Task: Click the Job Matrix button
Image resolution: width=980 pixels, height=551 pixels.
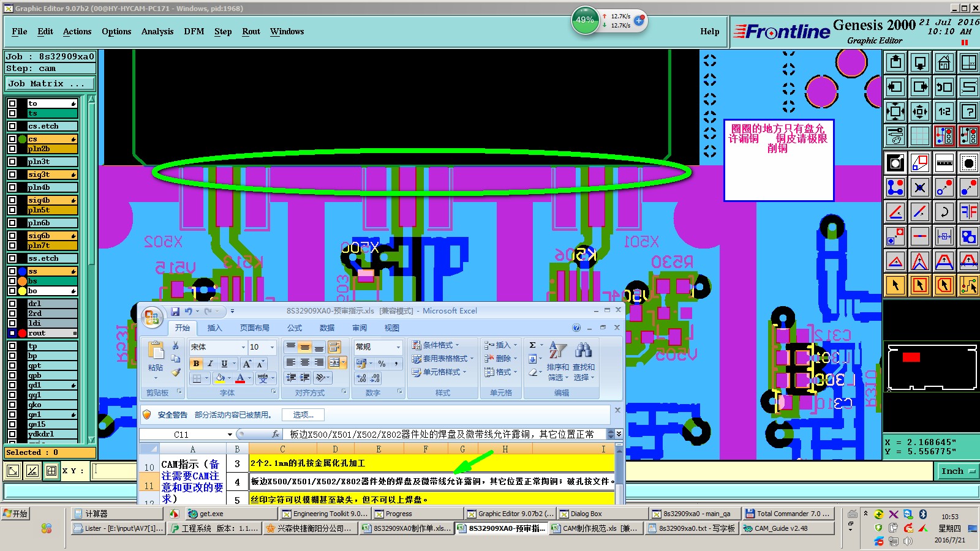Action: pos(50,84)
